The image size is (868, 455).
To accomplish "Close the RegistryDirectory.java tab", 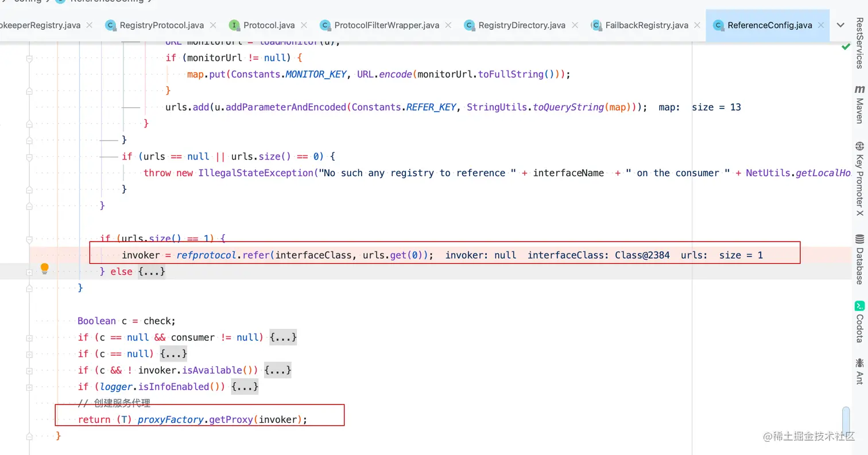I will (575, 25).
